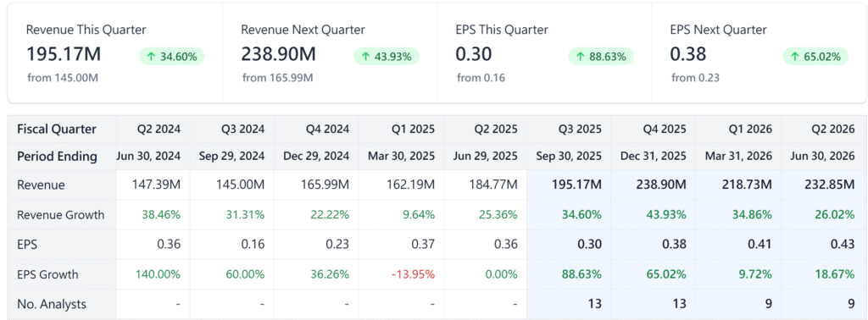Select the Fiscal Quarter row label
Image resolution: width=868 pixels, height=320 pixels.
[57, 130]
